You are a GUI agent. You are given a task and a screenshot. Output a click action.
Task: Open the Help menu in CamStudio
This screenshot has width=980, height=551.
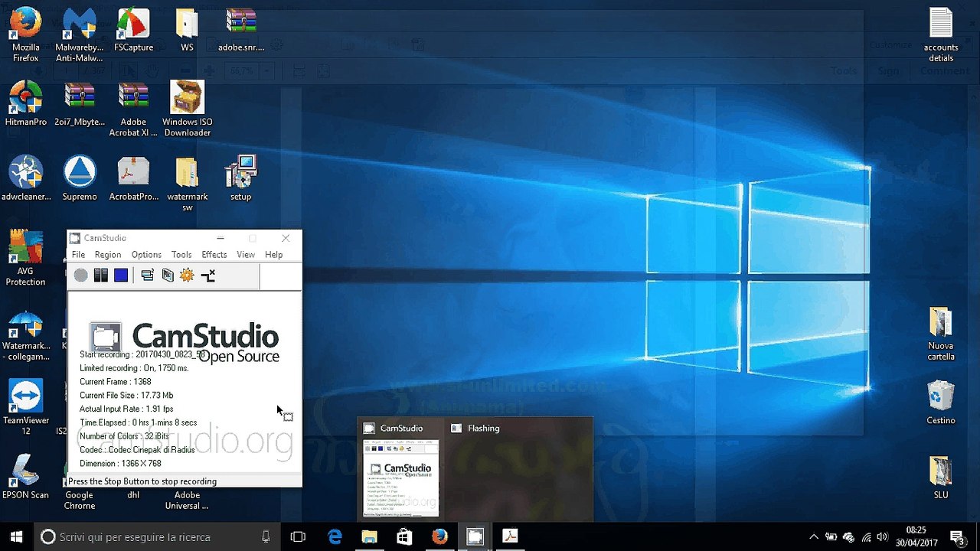[273, 255]
